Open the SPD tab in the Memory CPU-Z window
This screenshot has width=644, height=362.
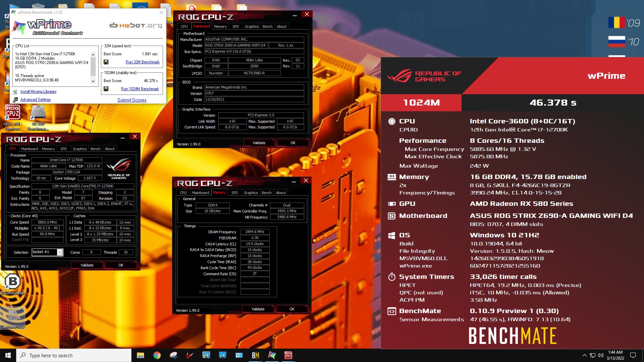(235, 193)
